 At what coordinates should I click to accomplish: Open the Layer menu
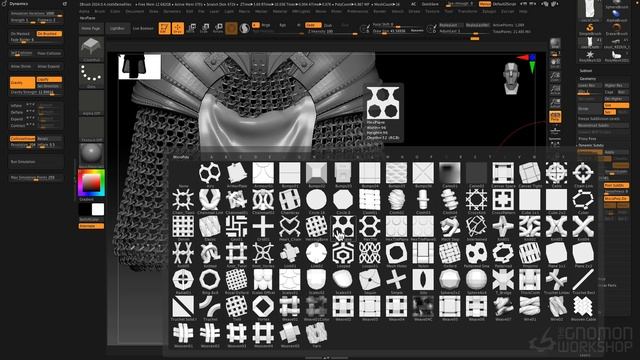pyautogui.click(x=214, y=11)
